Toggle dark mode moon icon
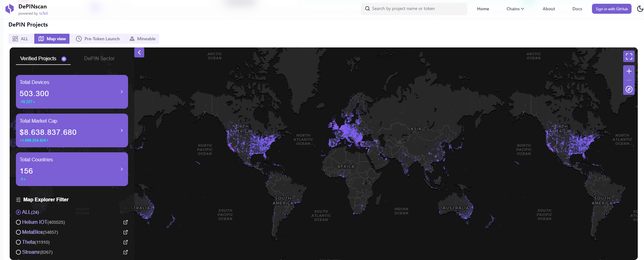The width and height of the screenshot is (644, 260). pyautogui.click(x=640, y=9)
